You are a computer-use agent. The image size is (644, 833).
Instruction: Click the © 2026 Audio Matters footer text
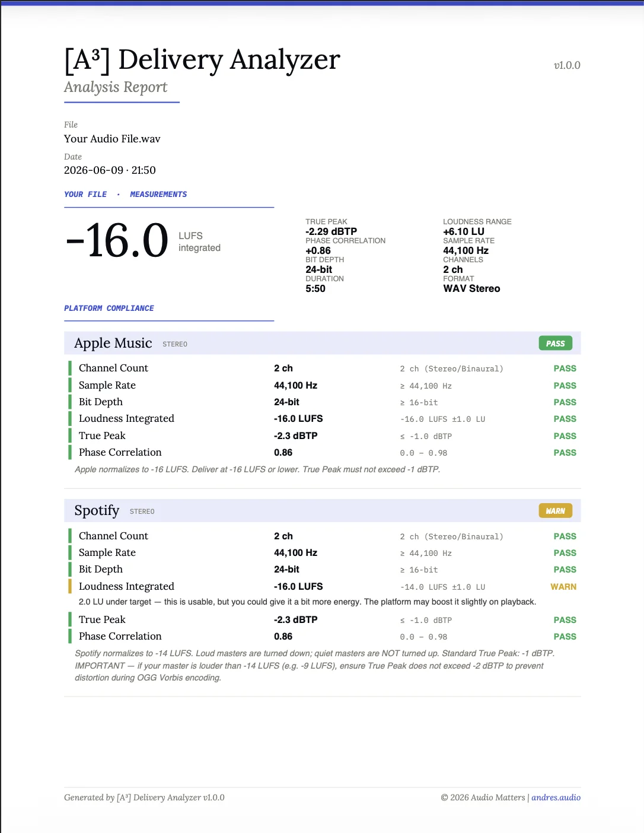click(483, 797)
